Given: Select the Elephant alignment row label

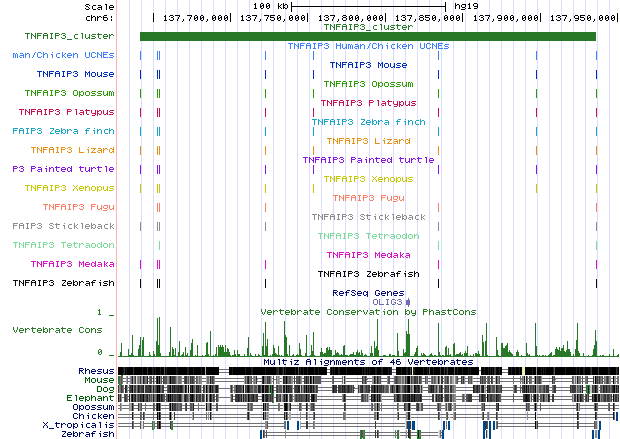Looking at the screenshot, I should point(93,398).
